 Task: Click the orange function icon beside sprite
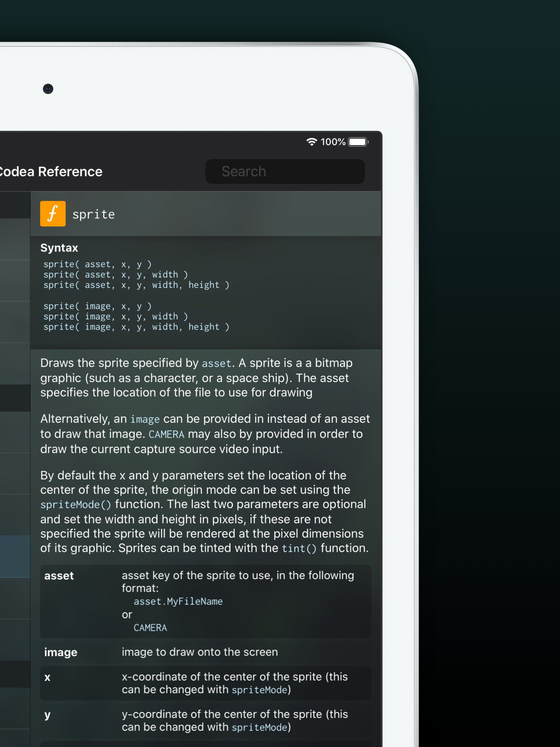click(x=53, y=214)
